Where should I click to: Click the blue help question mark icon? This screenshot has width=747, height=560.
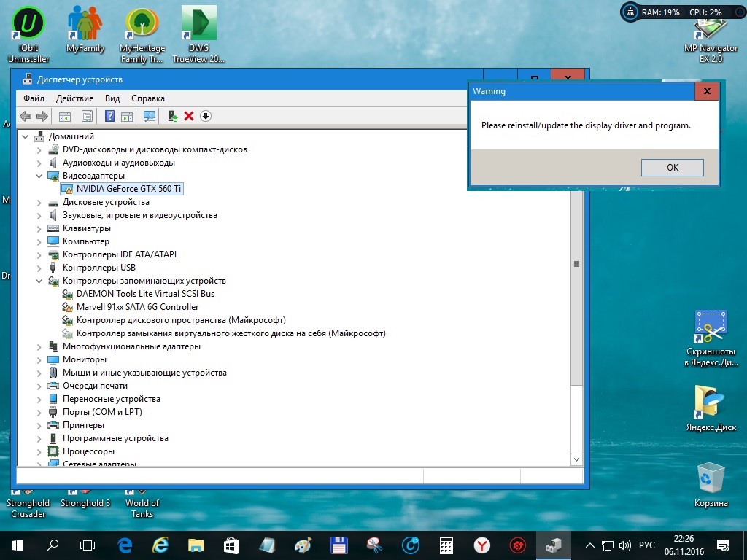pyautogui.click(x=109, y=116)
